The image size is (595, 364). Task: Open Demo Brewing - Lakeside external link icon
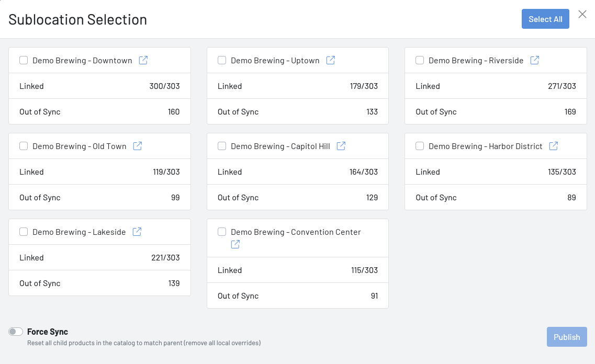point(137,232)
